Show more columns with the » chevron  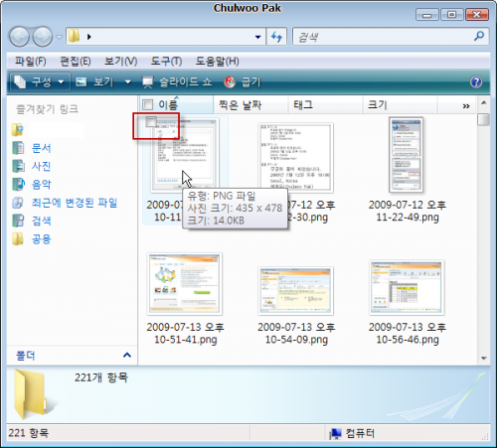pyautogui.click(x=466, y=106)
